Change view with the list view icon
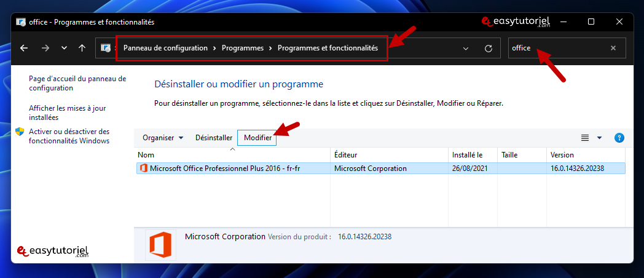The height and width of the screenshot is (278, 644). coord(585,138)
